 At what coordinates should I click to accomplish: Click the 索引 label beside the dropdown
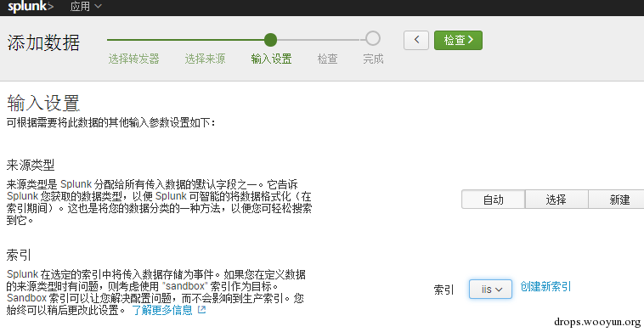pyautogui.click(x=444, y=290)
